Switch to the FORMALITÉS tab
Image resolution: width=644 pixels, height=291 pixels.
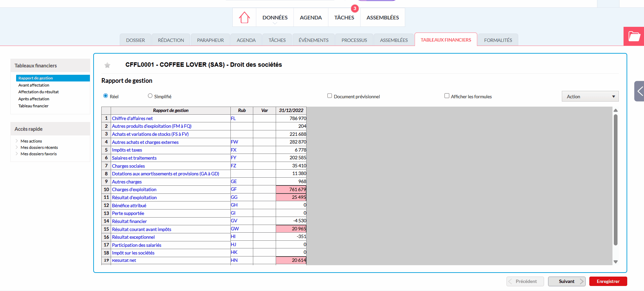(498, 40)
